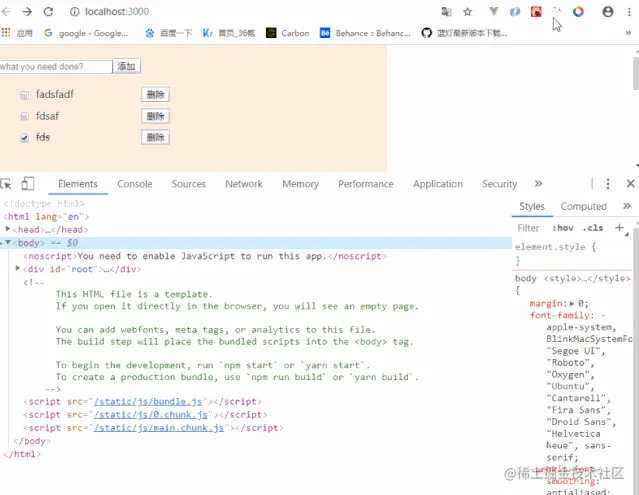
Task: Delete the fadsfadf todo item
Action: [155, 95]
